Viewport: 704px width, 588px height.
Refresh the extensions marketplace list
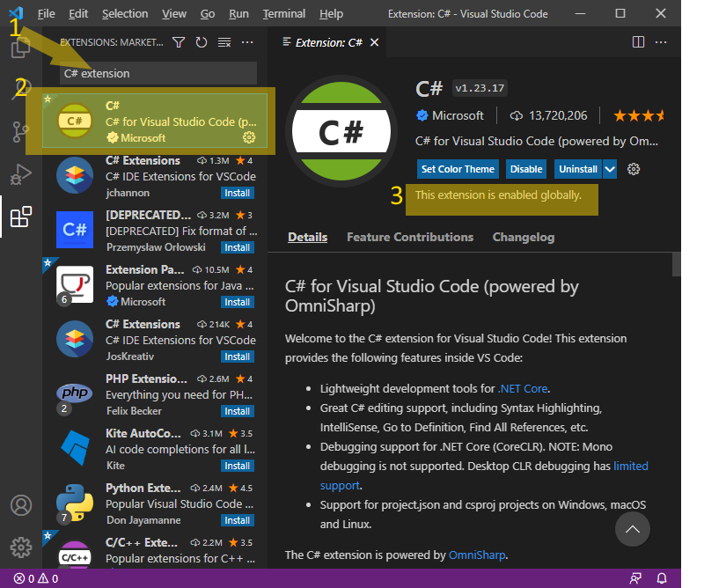click(x=202, y=40)
